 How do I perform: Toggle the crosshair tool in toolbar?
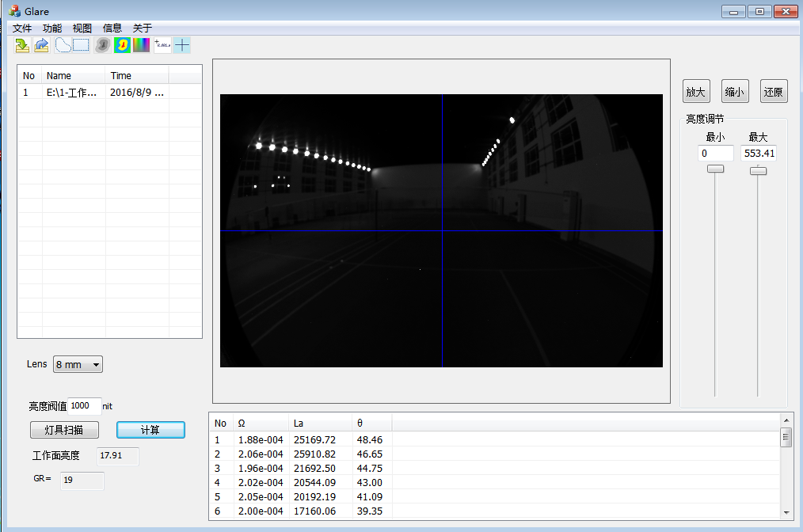[x=182, y=45]
